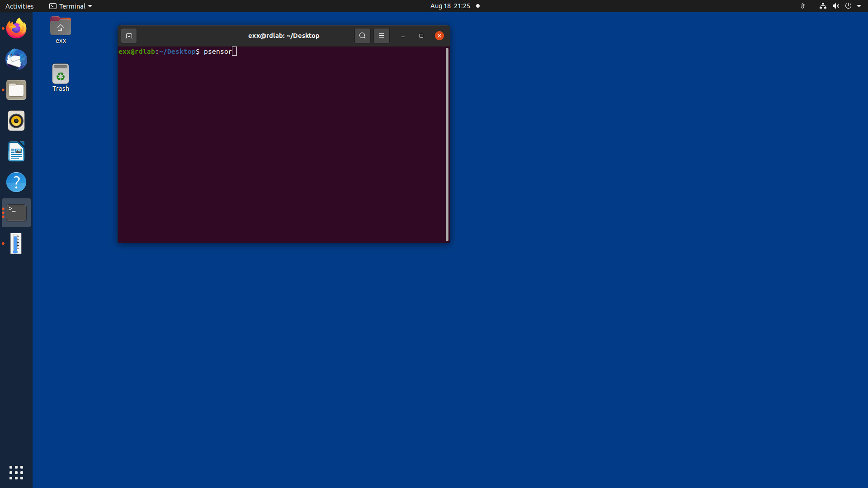This screenshot has width=868, height=488.
Task: Select the Terminal icon in dock
Action: click(16, 213)
